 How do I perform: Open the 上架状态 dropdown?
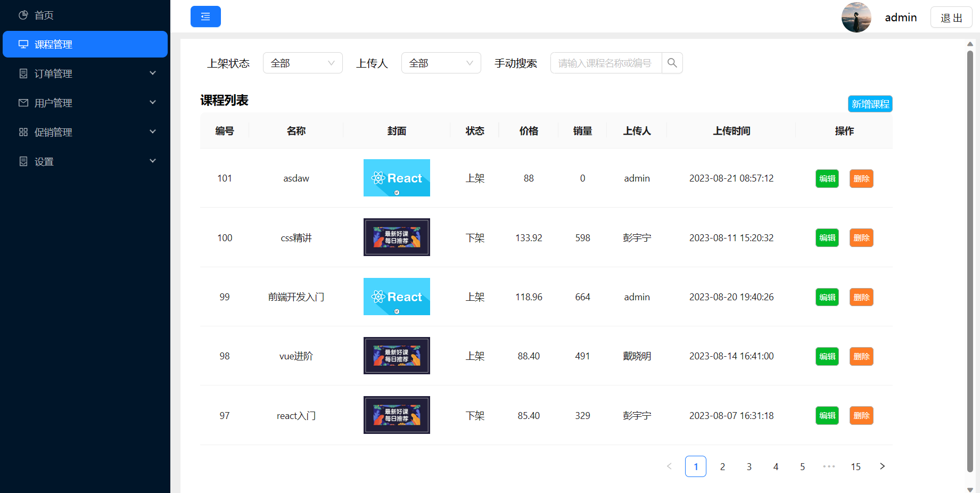point(303,63)
